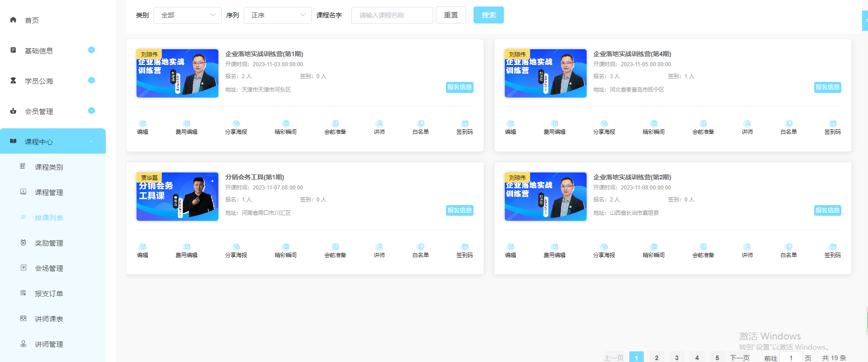Open 签到码 for 企业落地实战训练营(第2期)
Viewport: 868px width, 362px height.
[833, 251]
